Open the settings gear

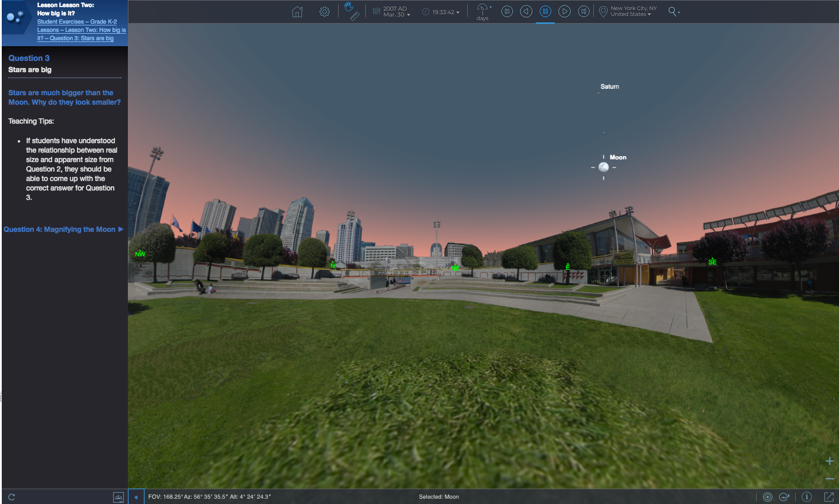coord(324,12)
